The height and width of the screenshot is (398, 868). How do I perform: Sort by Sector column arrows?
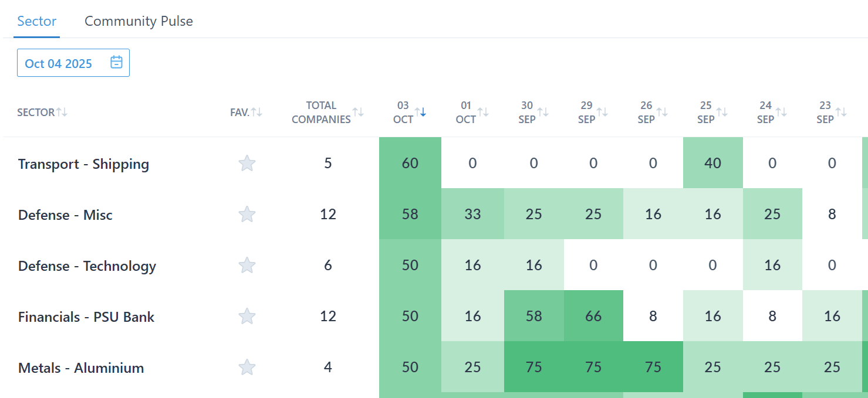pyautogui.click(x=62, y=112)
